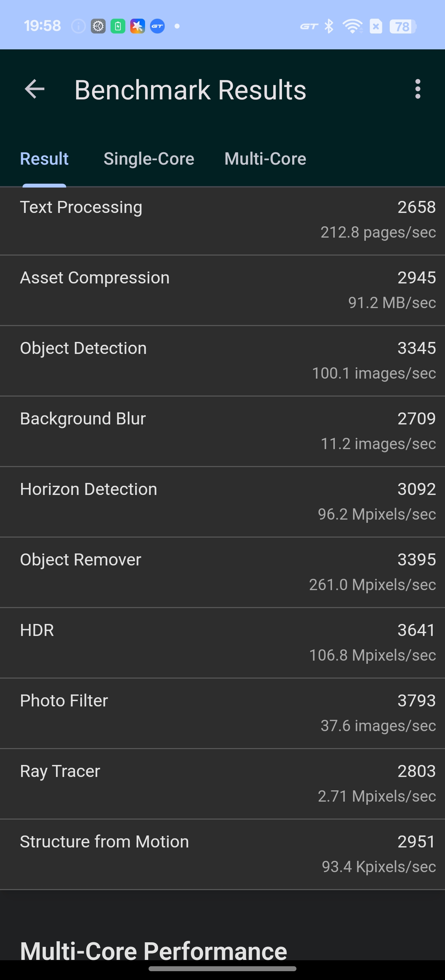
Task: Tap the gear-shaped notification icon
Action: [98, 26]
